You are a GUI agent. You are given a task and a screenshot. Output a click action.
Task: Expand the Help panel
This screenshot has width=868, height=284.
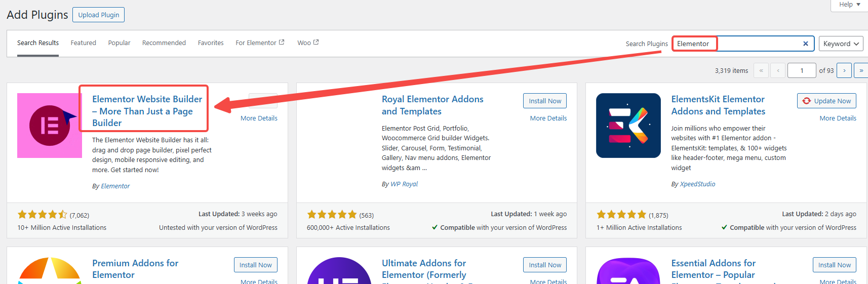coord(850,5)
